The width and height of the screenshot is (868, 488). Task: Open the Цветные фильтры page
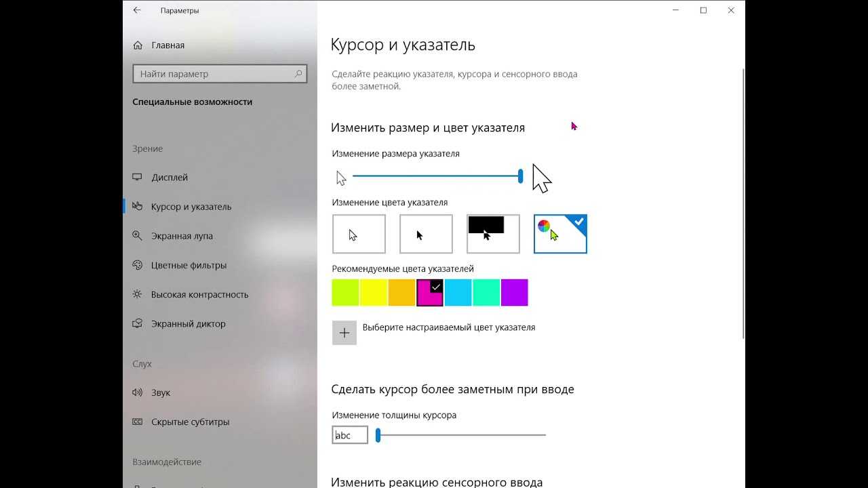click(179, 265)
